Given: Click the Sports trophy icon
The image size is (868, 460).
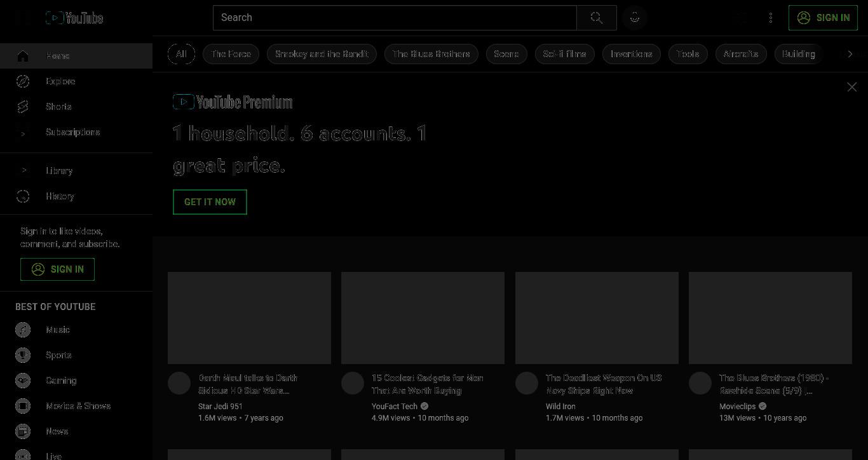Looking at the screenshot, I should pos(23,355).
